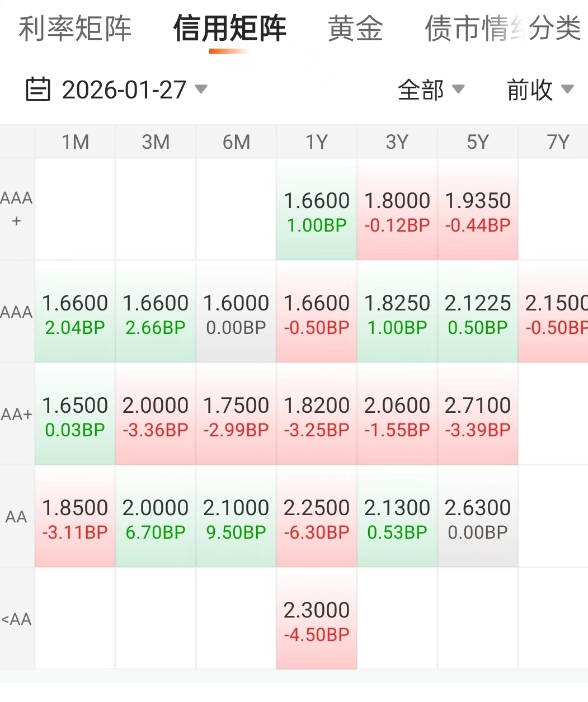Click the 5Y column header
Viewport: 588px width, 702px height.
478,142
